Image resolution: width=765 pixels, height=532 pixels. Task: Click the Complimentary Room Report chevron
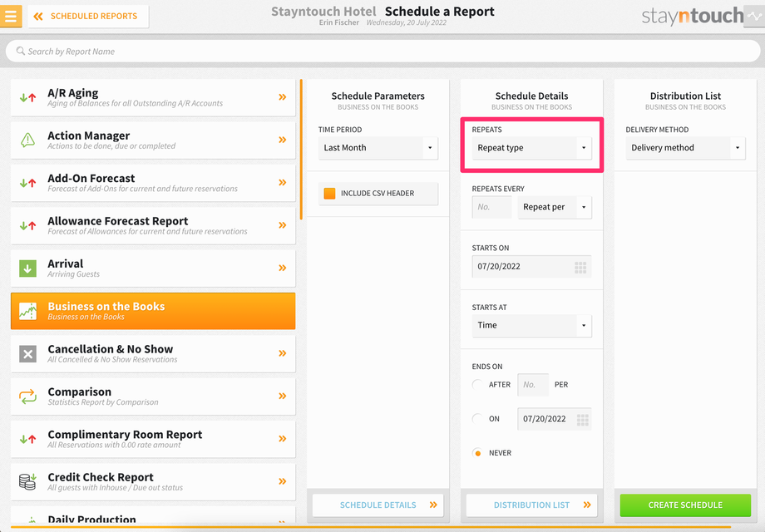(x=283, y=438)
